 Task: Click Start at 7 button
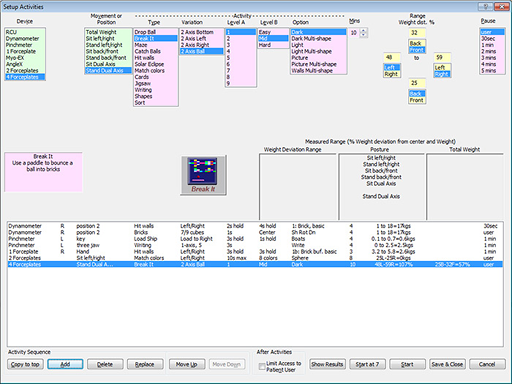coord(367,364)
